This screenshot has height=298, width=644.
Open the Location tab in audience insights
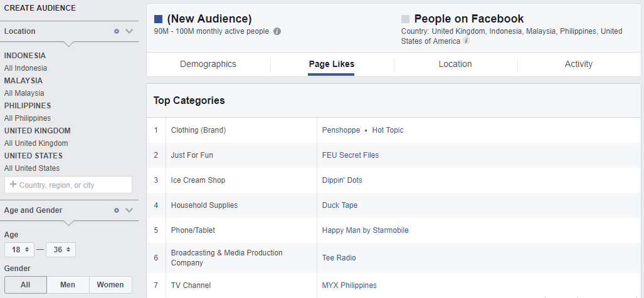click(x=455, y=64)
